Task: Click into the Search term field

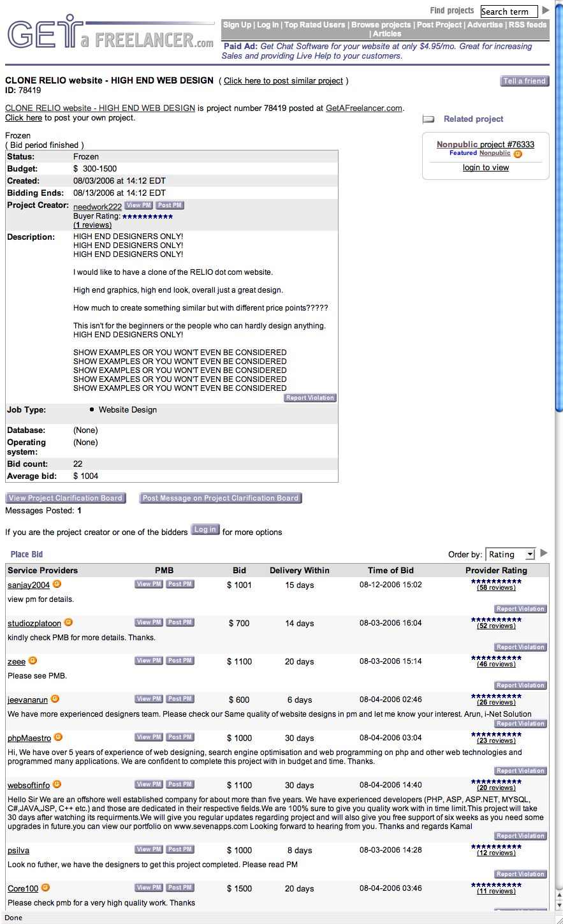Action: pos(509,11)
